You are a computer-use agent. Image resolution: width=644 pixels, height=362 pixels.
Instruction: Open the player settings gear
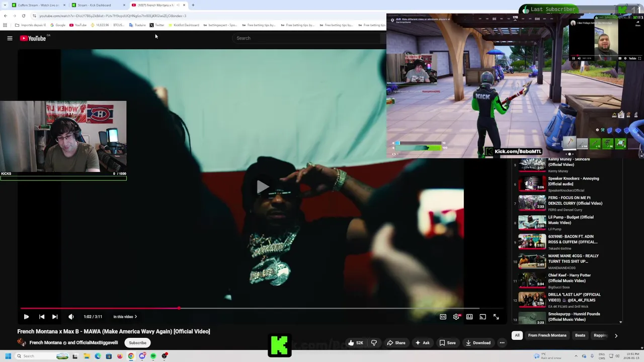point(456,317)
